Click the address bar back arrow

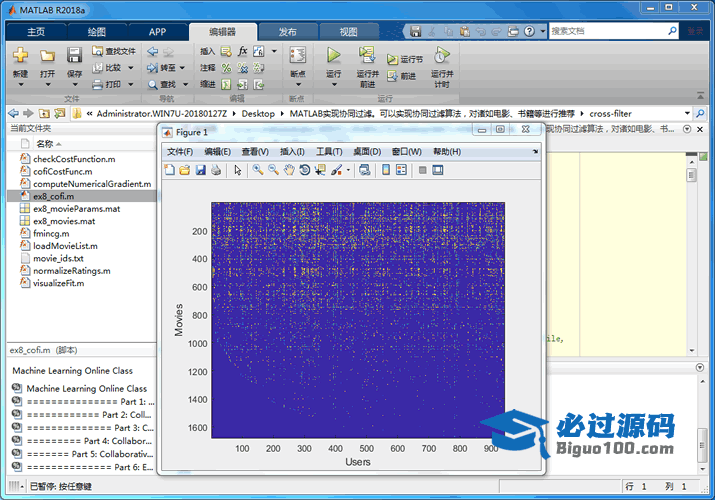click(14, 113)
